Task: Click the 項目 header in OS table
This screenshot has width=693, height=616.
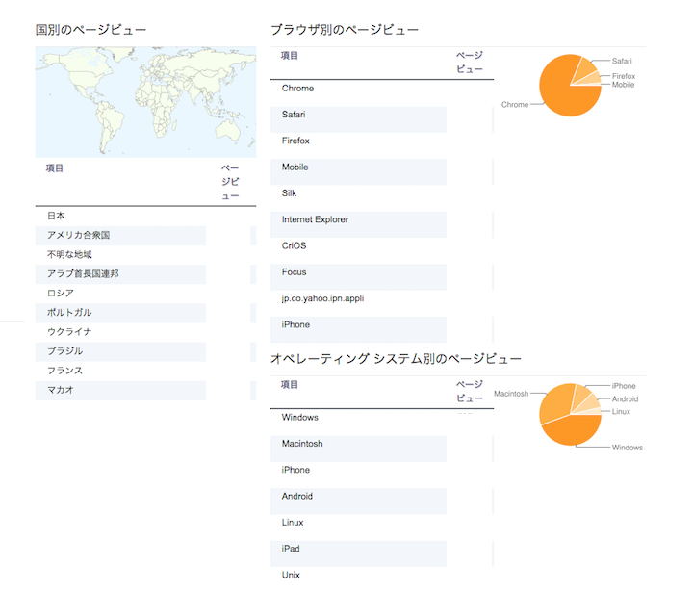Action: [x=290, y=385]
